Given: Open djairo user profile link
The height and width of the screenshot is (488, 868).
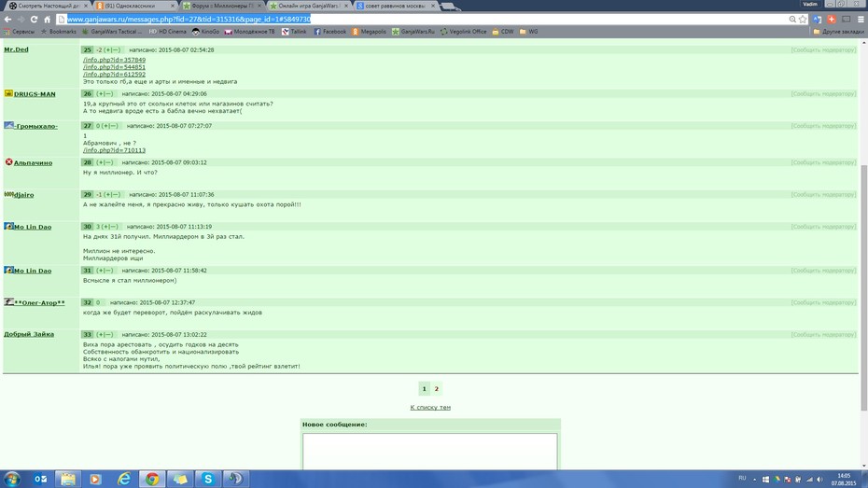Looking at the screenshot, I should tap(24, 195).
